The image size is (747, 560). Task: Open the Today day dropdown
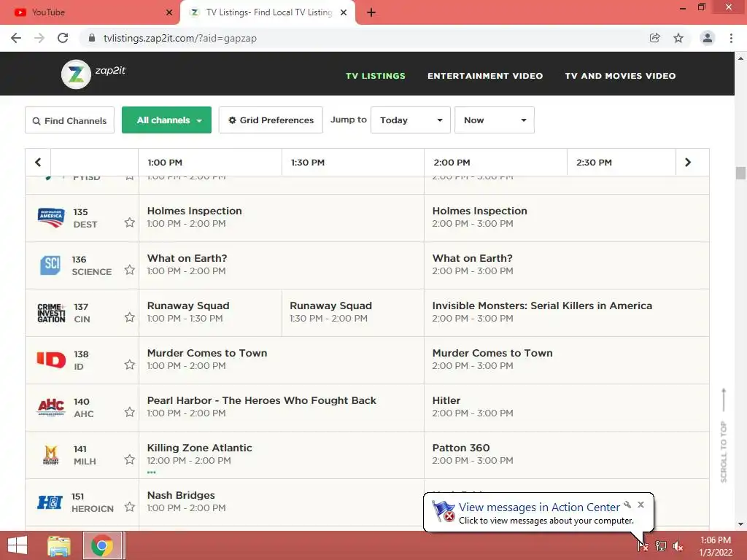[x=410, y=120]
